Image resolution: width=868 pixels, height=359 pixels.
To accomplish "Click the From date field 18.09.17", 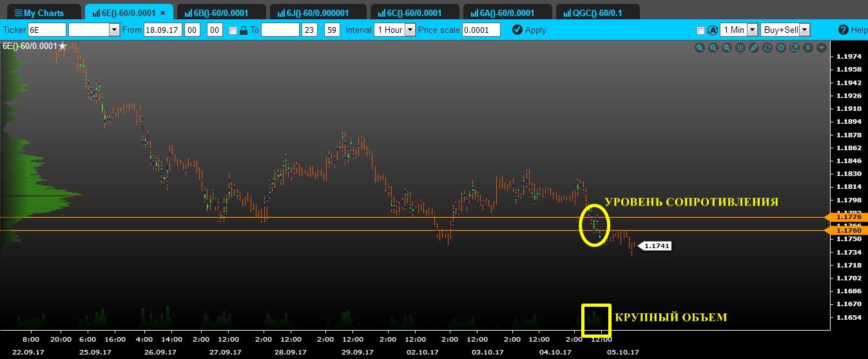I will click(x=162, y=30).
